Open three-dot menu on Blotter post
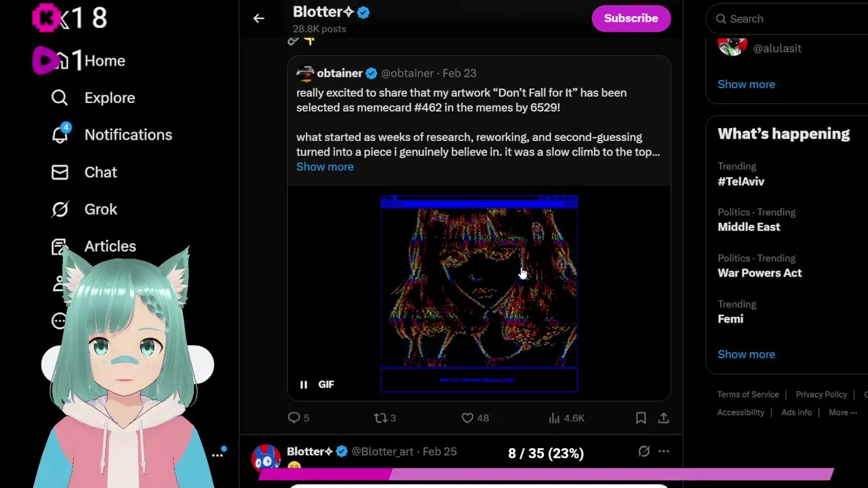Image resolution: width=868 pixels, height=488 pixels. (664, 451)
